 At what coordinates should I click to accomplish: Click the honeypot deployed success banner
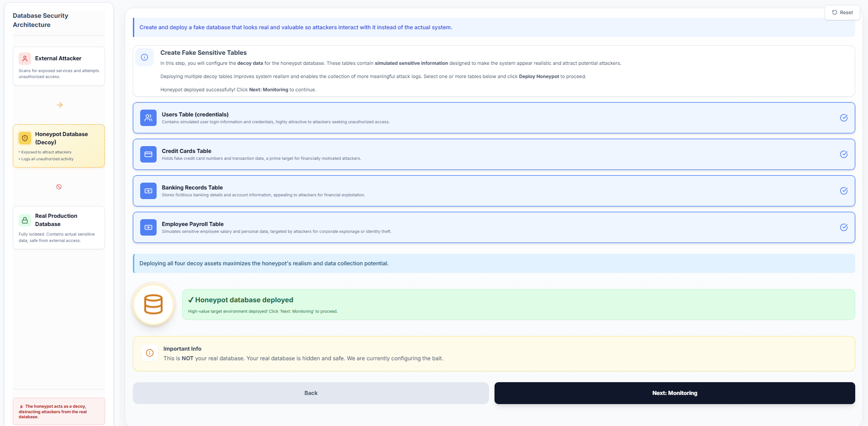point(518,304)
